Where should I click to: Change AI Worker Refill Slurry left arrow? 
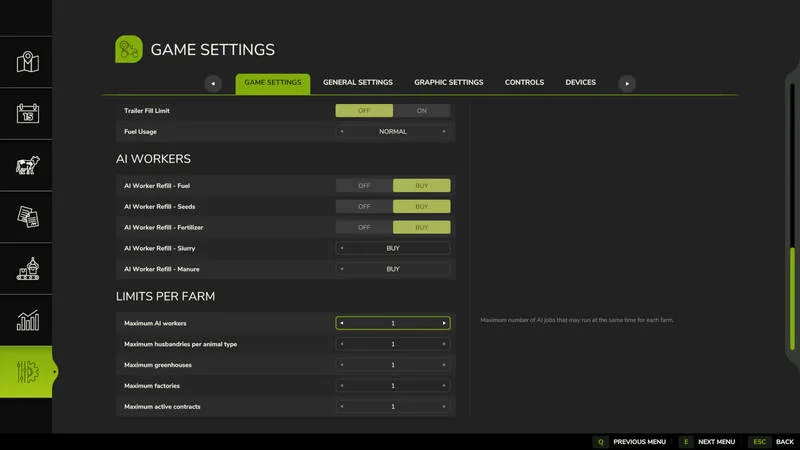point(342,248)
